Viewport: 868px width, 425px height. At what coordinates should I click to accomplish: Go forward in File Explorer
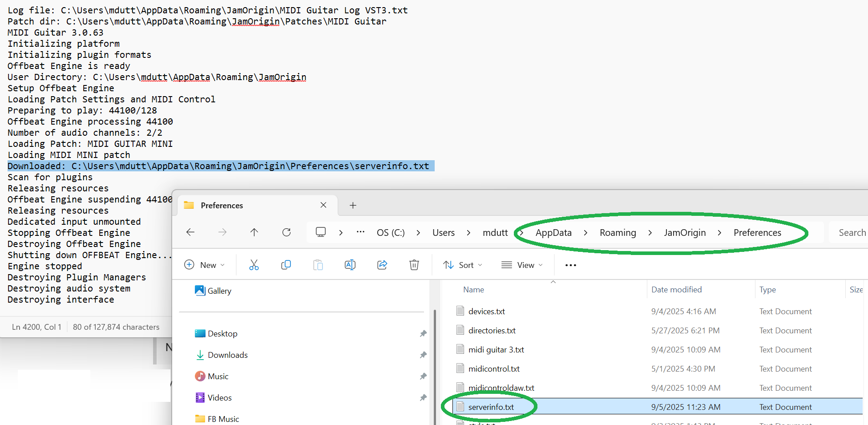click(222, 232)
